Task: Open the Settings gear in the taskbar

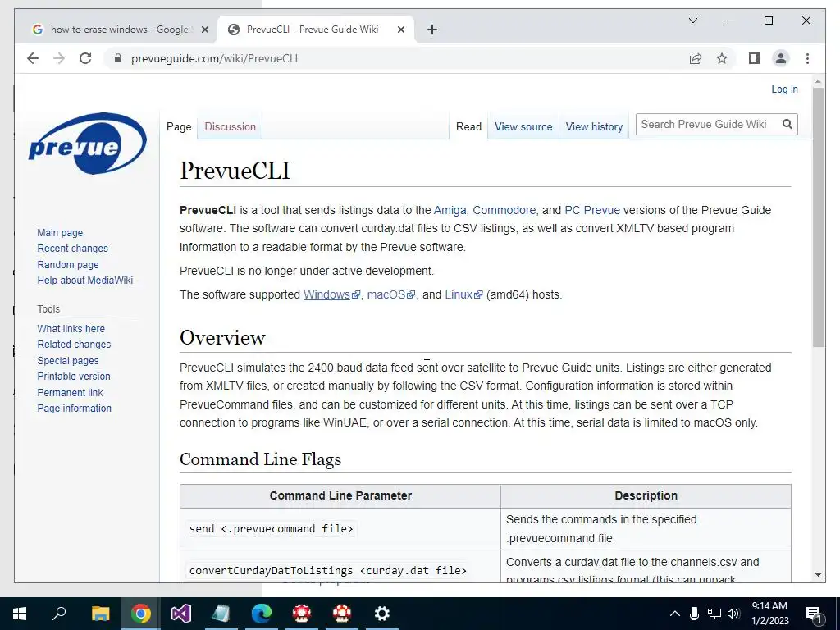Action: 382,614
